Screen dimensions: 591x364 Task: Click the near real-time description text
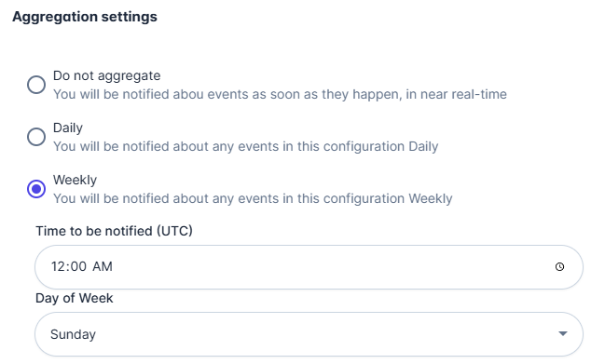280,94
